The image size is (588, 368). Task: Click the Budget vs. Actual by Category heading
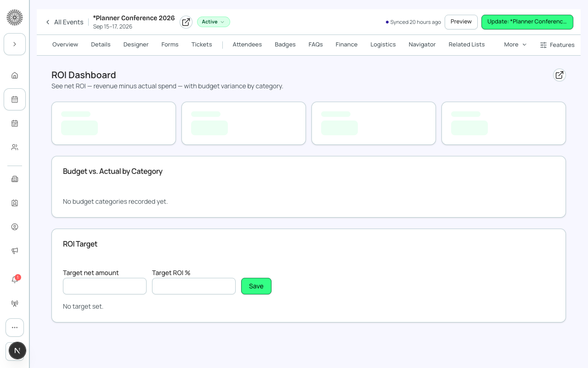click(113, 171)
